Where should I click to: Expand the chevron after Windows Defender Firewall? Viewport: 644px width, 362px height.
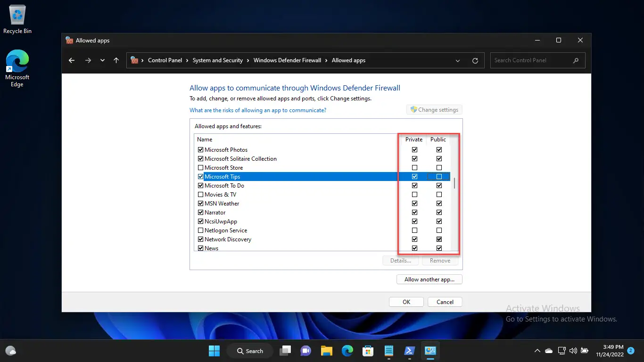(326, 60)
